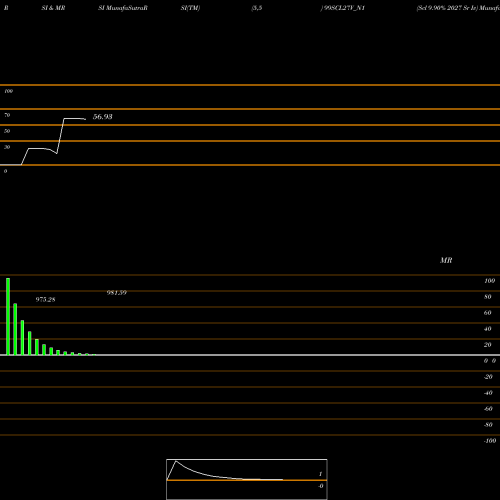Click the 981.39 price label

point(117,292)
